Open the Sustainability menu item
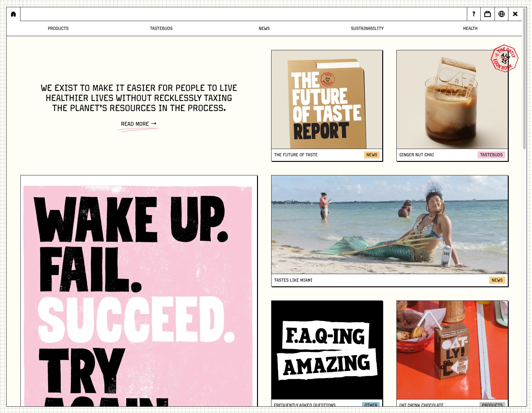The image size is (532, 413). coord(367,28)
